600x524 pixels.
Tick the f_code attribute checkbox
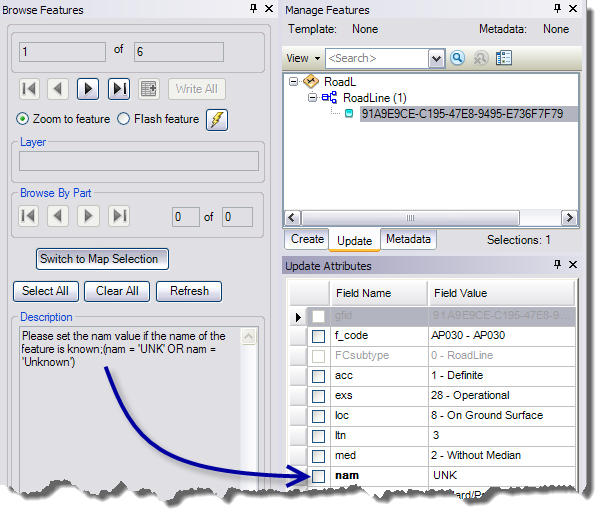tap(318, 336)
